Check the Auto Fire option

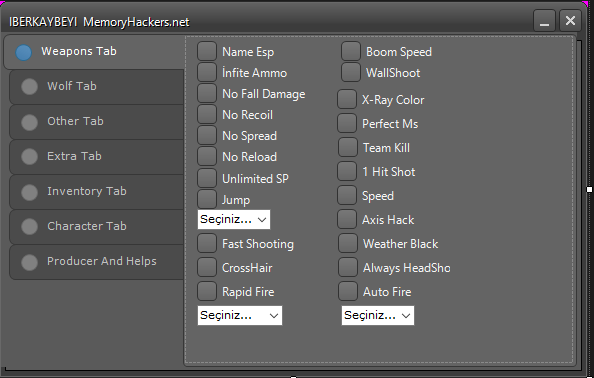coord(348,291)
